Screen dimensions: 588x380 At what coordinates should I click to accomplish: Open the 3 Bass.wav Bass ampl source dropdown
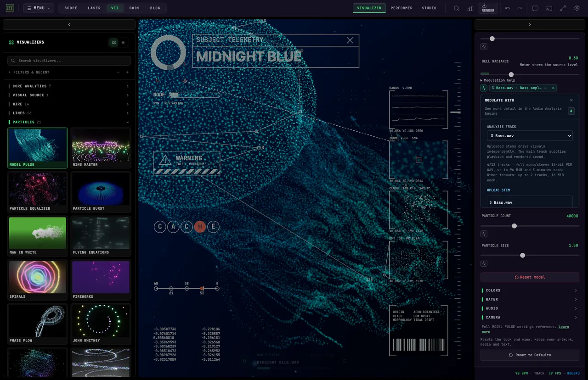(x=520, y=88)
